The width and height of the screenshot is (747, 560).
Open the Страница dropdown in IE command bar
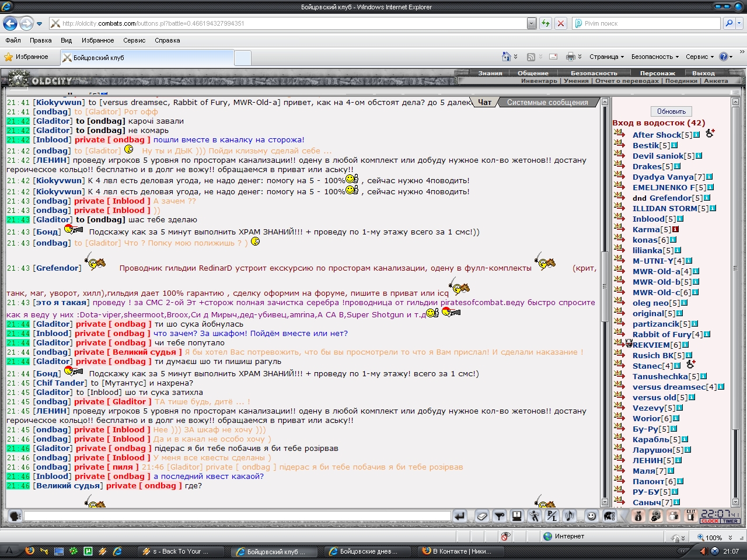tap(606, 57)
